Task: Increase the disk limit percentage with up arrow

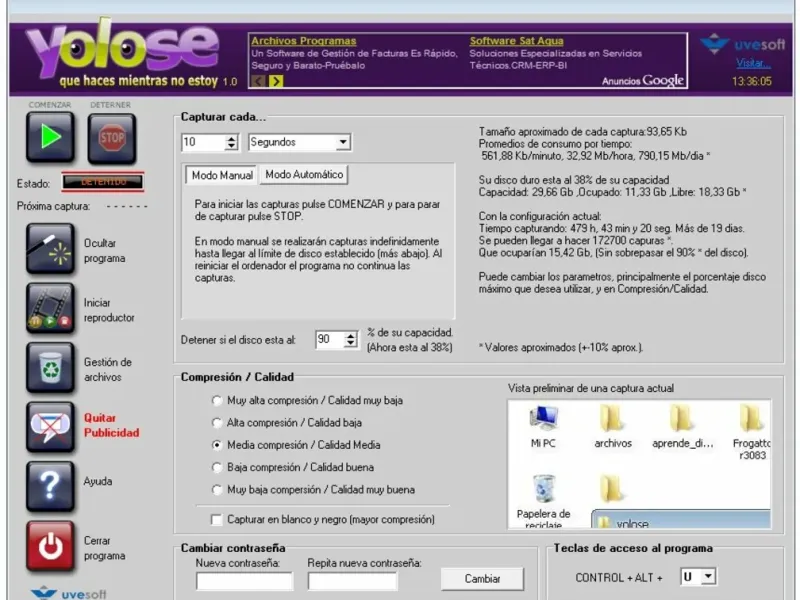Action: (x=351, y=336)
